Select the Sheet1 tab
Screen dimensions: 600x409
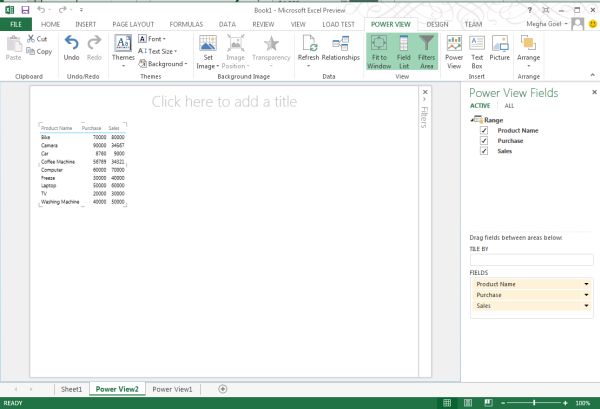[72, 389]
